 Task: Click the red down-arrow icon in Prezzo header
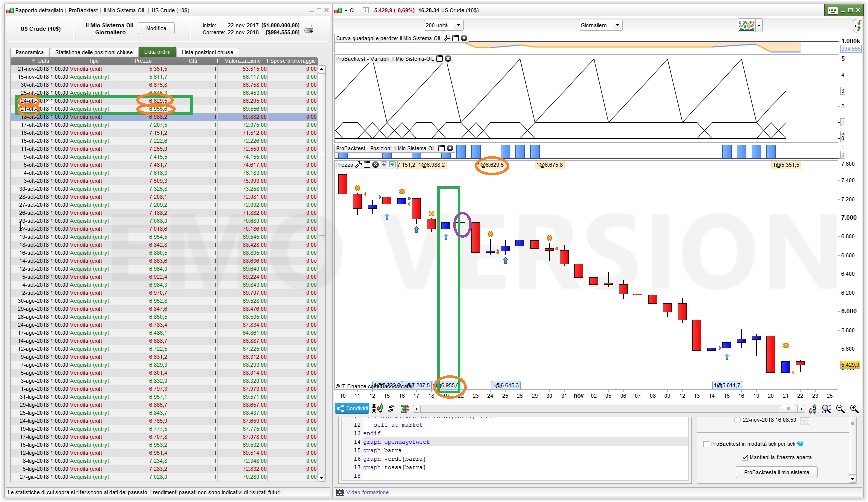click(x=384, y=165)
